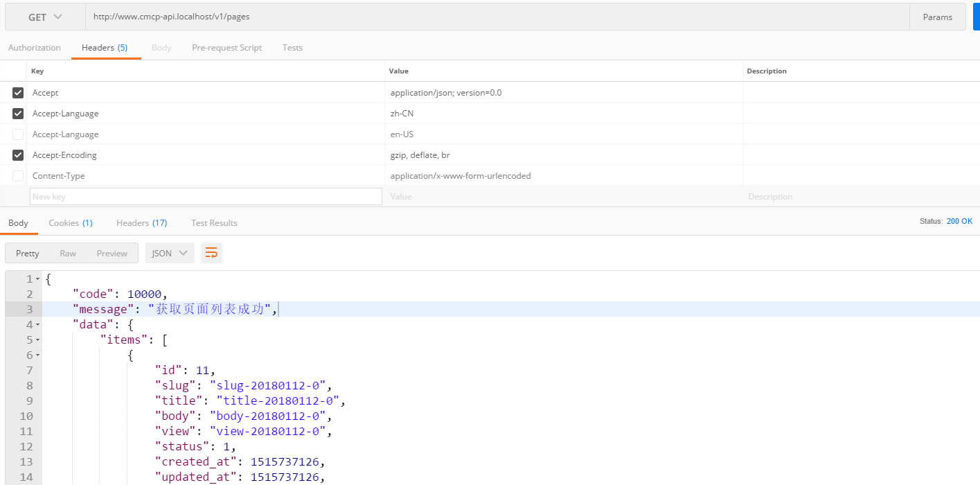980x485 pixels.
Task: Open the Tests tab
Action: coord(292,48)
